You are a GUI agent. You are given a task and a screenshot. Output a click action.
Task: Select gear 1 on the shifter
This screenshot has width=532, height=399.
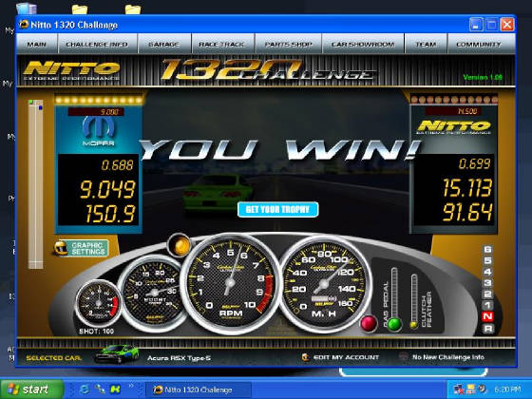487,305
